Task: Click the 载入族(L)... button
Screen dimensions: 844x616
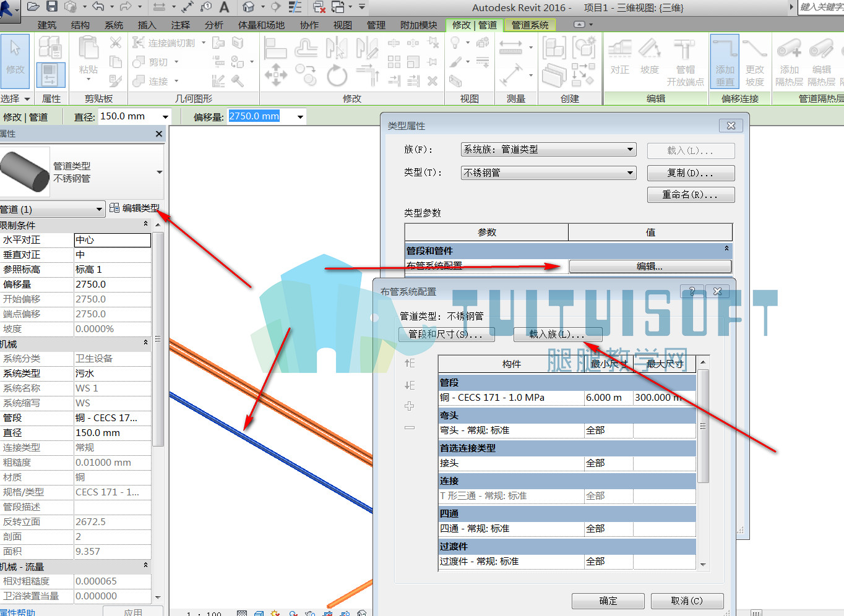Action: [x=558, y=335]
